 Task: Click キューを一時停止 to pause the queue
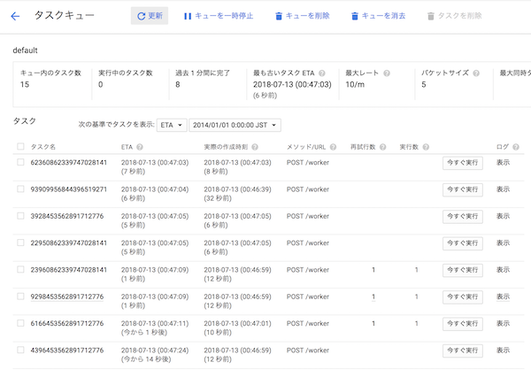pyautogui.click(x=218, y=16)
